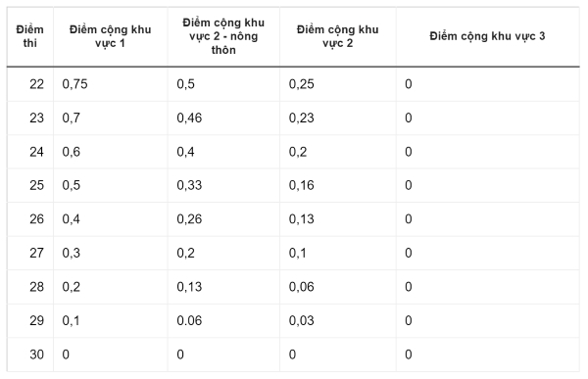
Task: Select the 0.06 cell in row 29
Action: [x=223, y=320]
